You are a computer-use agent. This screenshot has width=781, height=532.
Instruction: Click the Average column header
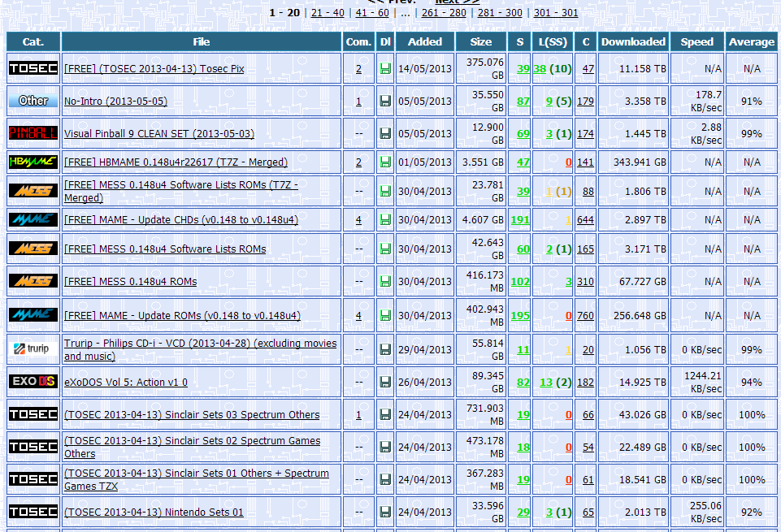tap(752, 41)
